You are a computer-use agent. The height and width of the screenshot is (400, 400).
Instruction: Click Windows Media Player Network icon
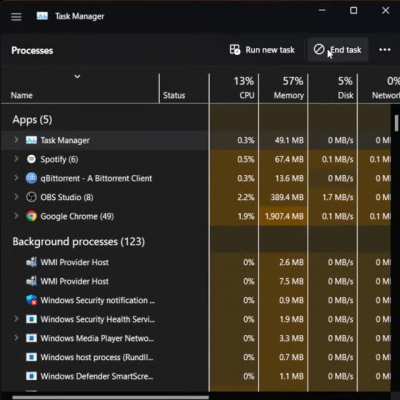point(31,338)
